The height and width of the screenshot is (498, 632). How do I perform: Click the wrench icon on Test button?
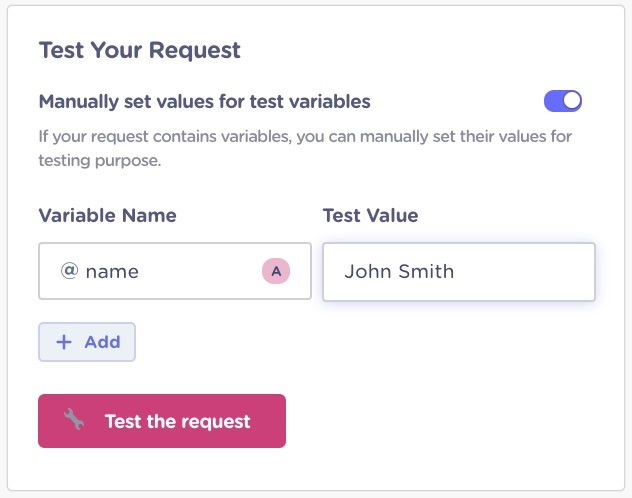[74, 419]
